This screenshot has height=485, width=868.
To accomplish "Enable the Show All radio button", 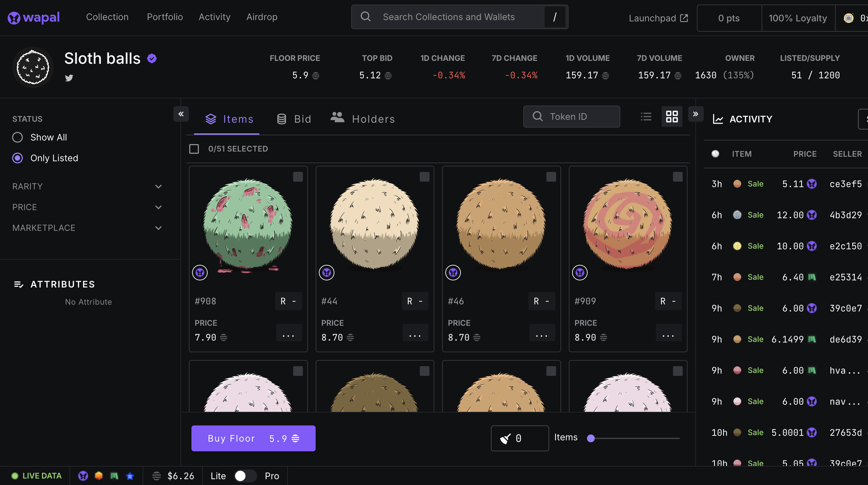I will (x=17, y=137).
